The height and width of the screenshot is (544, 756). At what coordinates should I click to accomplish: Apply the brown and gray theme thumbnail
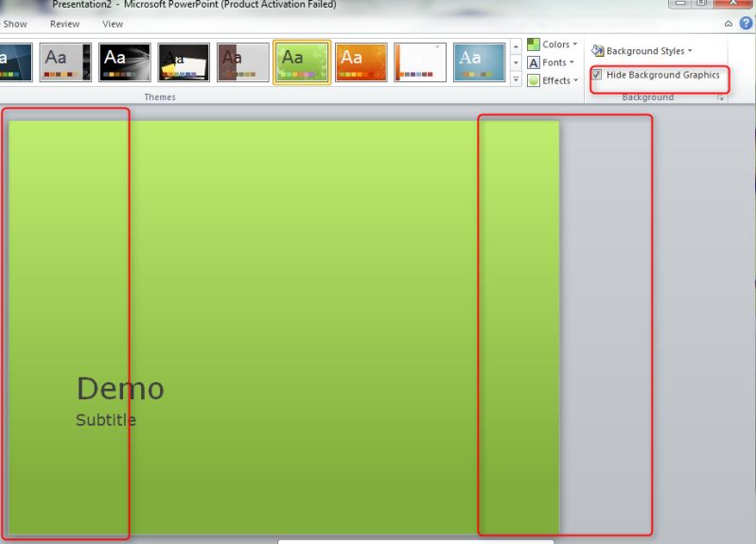pyautogui.click(x=243, y=62)
